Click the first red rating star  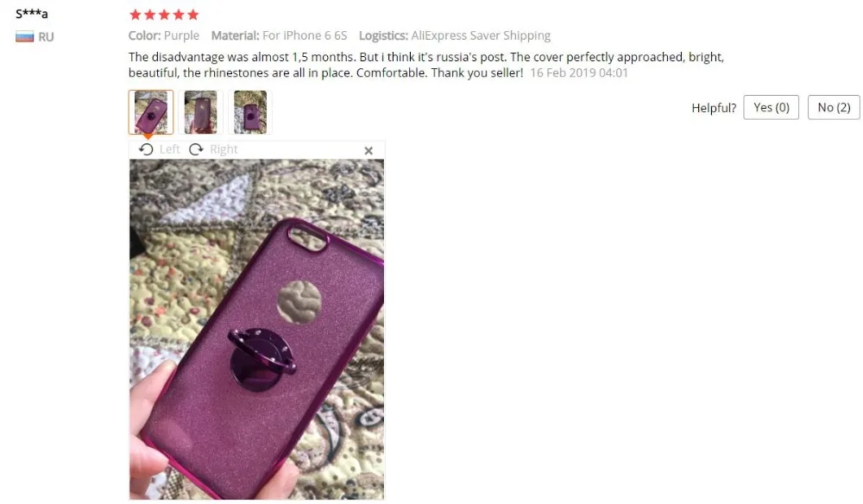pos(135,15)
